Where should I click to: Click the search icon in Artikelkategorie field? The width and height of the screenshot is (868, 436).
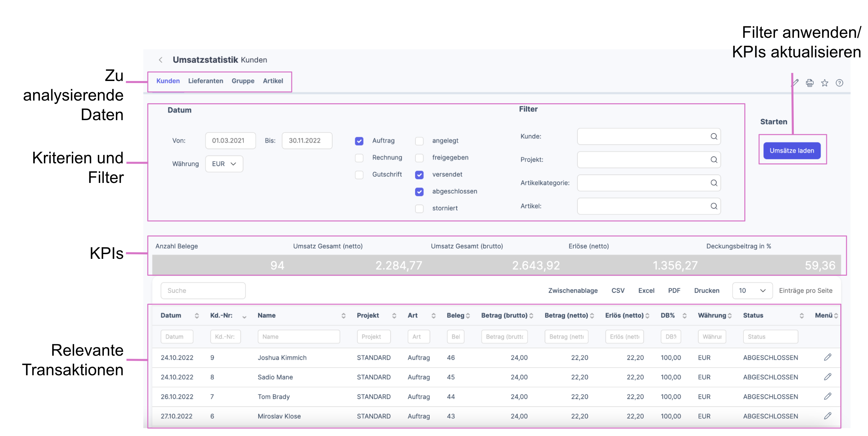click(x=714, y=183)
